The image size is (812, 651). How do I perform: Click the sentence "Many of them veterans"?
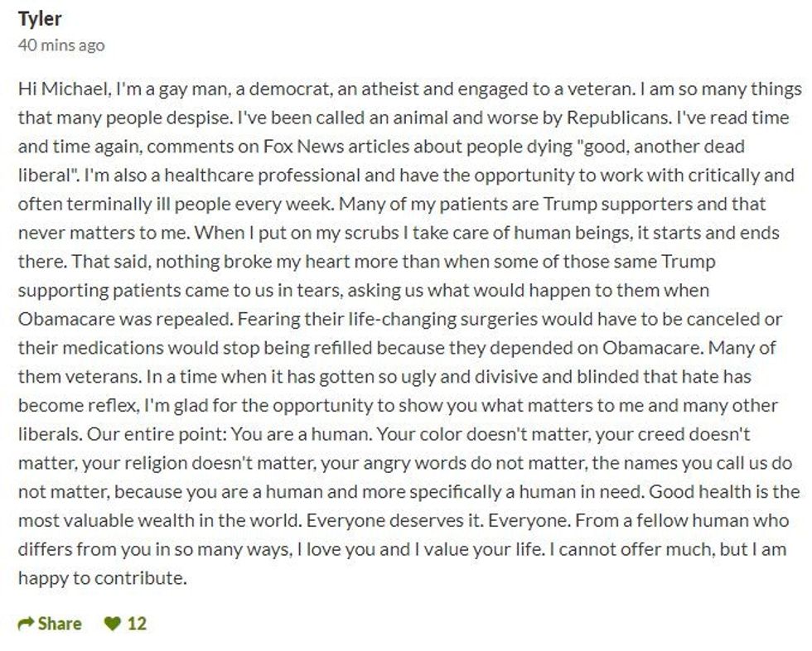(721, 348)
